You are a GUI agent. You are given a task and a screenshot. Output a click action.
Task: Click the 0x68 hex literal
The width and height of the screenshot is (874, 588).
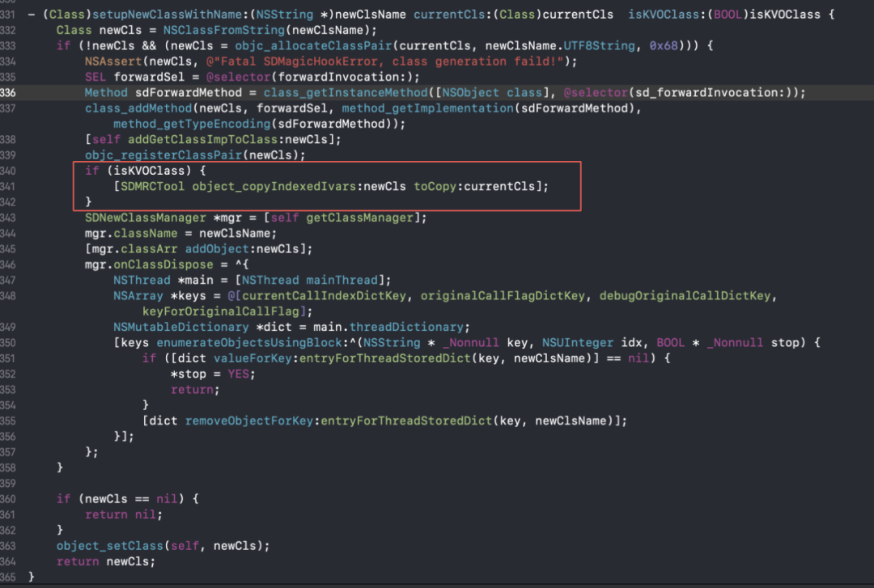(x=664, y=46)
